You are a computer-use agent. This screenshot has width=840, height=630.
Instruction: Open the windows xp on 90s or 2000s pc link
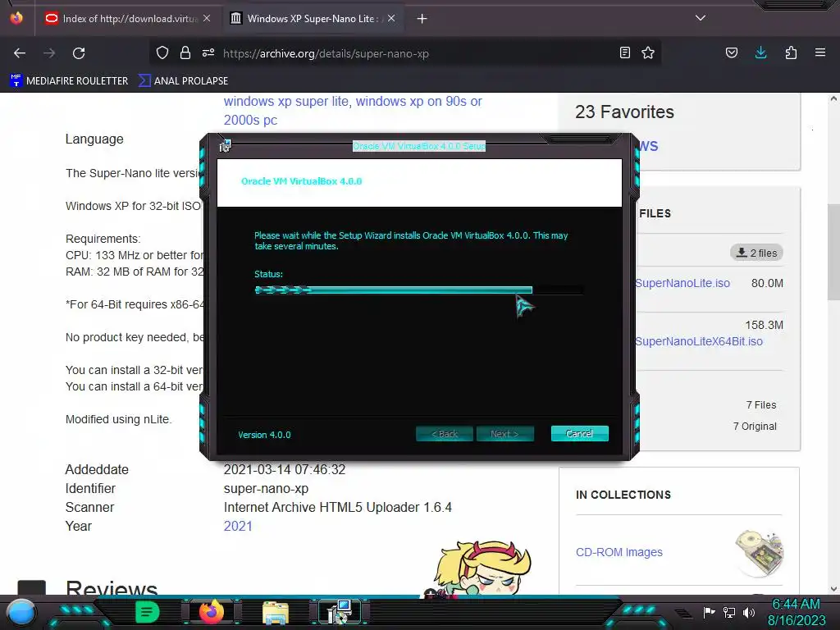coord(353,111)
